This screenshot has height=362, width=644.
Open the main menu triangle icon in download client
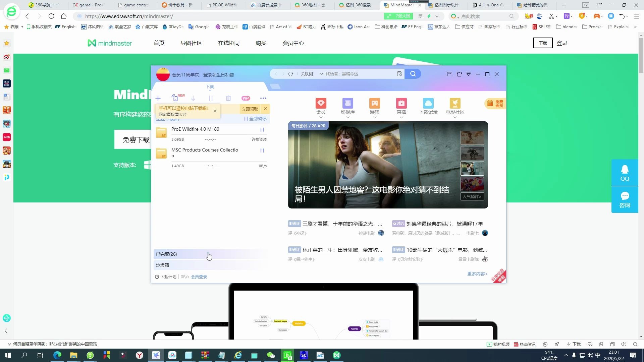469,74
